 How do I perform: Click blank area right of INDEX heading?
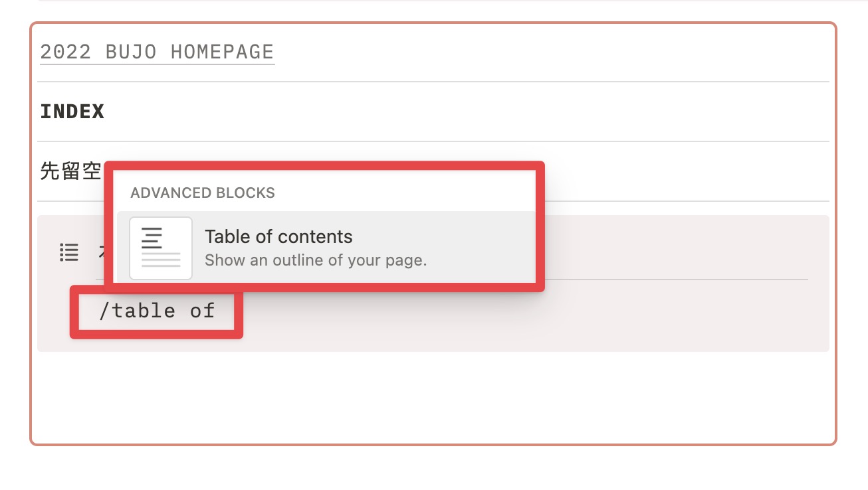(465, 112)
